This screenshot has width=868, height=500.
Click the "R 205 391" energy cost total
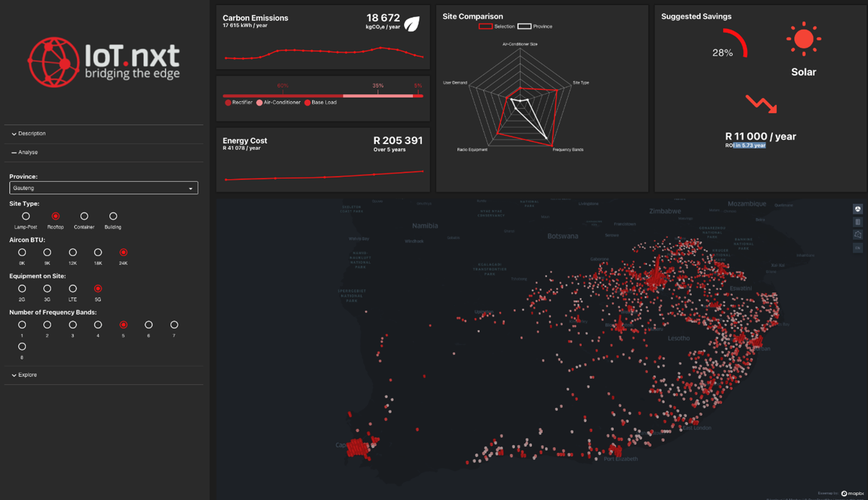click(398, 140)
